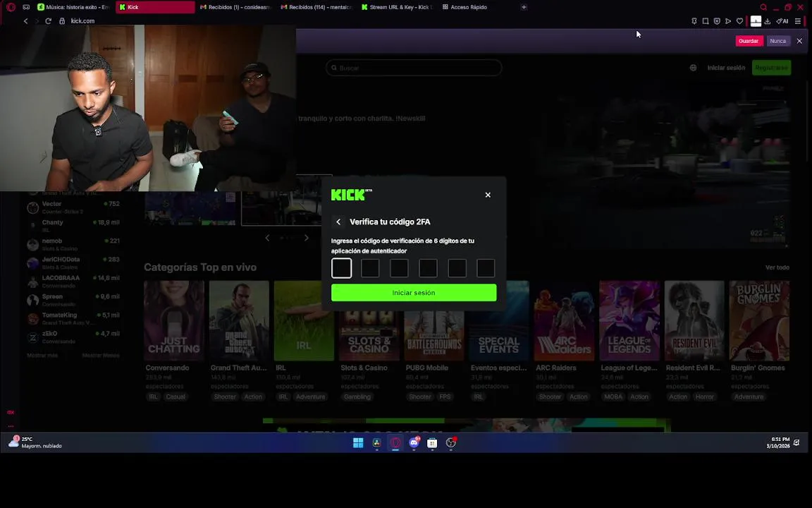Click the third 2FA digit box

click(x=399, y=268)
